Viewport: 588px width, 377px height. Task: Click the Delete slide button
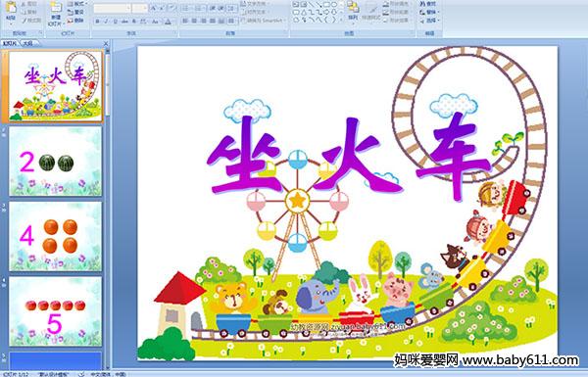75,21
